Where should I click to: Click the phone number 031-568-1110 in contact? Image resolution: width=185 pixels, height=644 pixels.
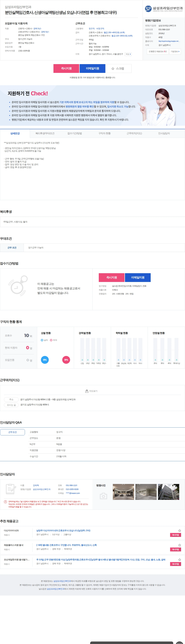click(71, 485)
